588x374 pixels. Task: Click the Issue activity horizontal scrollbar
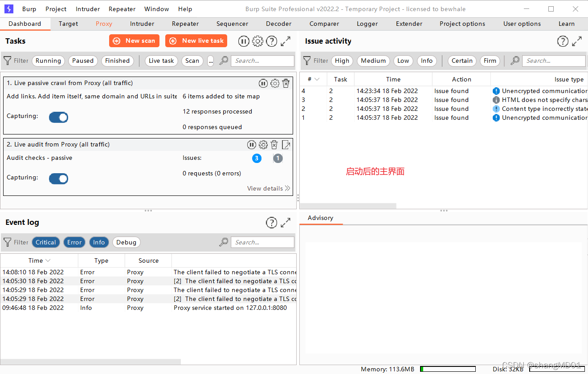tap(348, 206)
